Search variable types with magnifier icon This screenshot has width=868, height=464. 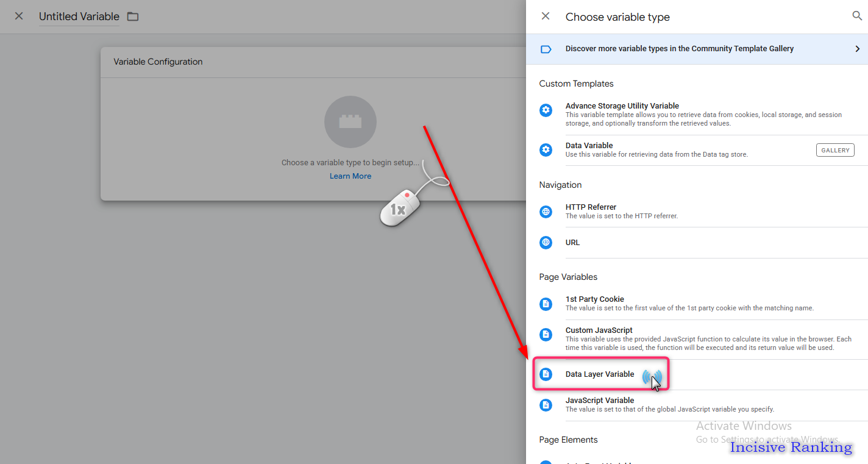click(x=857, y=16)
